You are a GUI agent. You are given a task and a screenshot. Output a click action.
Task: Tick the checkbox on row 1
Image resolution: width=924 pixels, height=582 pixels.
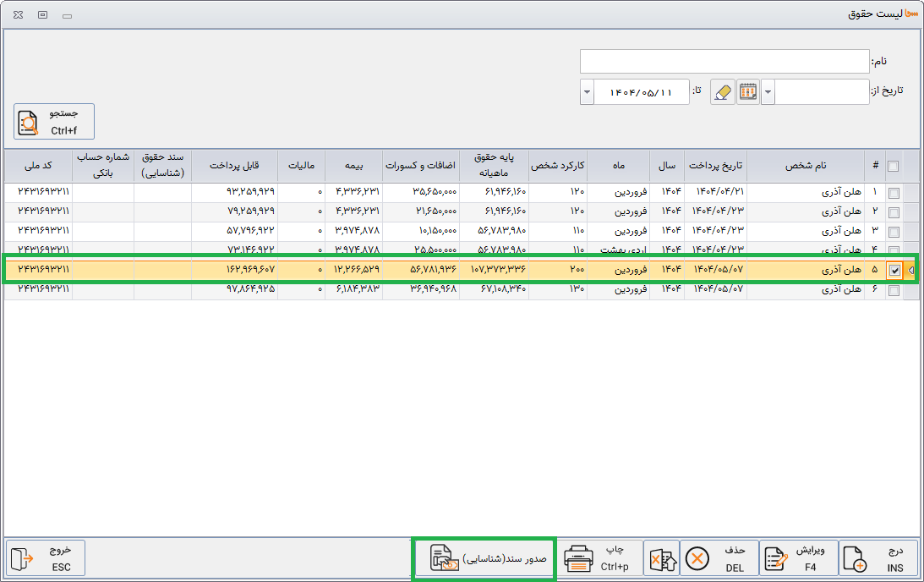[x=894, y=192]
